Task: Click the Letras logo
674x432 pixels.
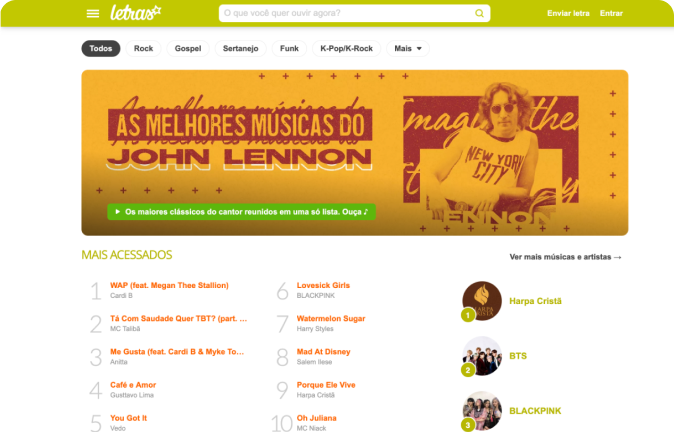Action: pos(135,13)
